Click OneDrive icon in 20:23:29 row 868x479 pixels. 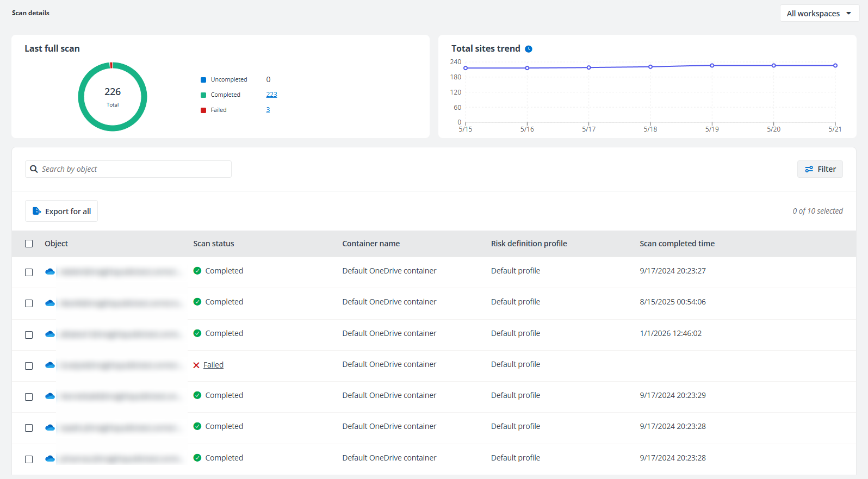(50, 396)
